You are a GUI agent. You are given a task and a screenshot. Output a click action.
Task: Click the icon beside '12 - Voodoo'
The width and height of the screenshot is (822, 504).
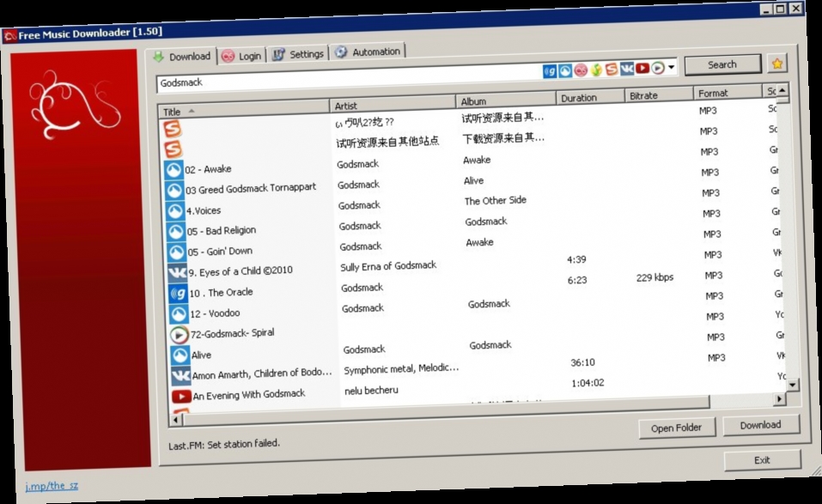tap(179, 314)
